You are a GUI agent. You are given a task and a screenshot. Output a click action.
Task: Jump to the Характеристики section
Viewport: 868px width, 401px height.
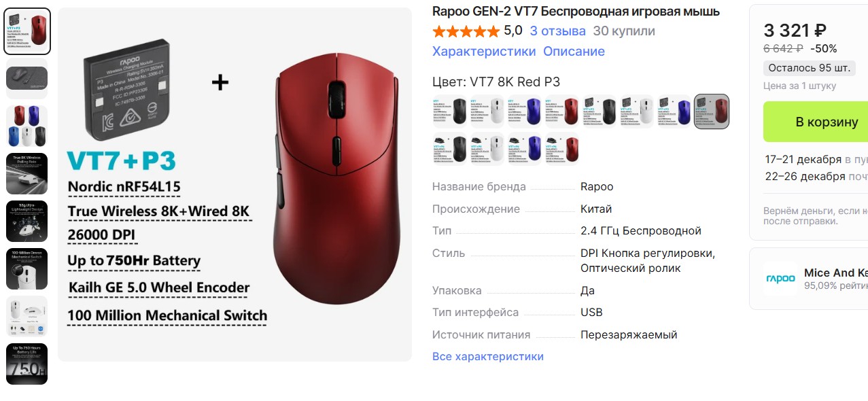point(484,52)
